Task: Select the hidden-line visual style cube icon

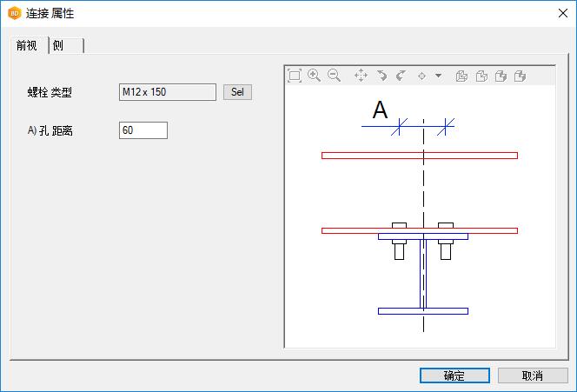Action: tap(481, 76)
